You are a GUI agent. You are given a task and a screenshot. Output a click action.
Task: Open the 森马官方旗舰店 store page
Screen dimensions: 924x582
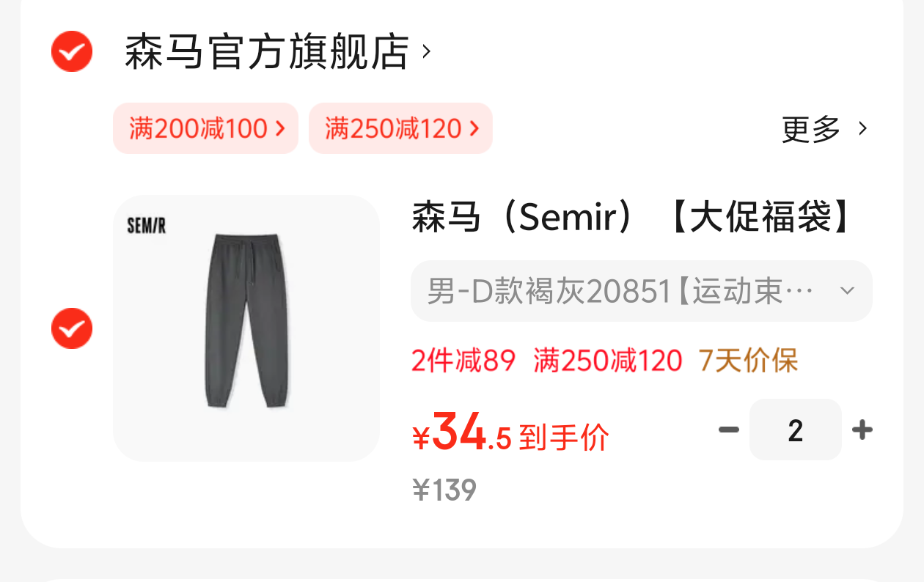266,52
